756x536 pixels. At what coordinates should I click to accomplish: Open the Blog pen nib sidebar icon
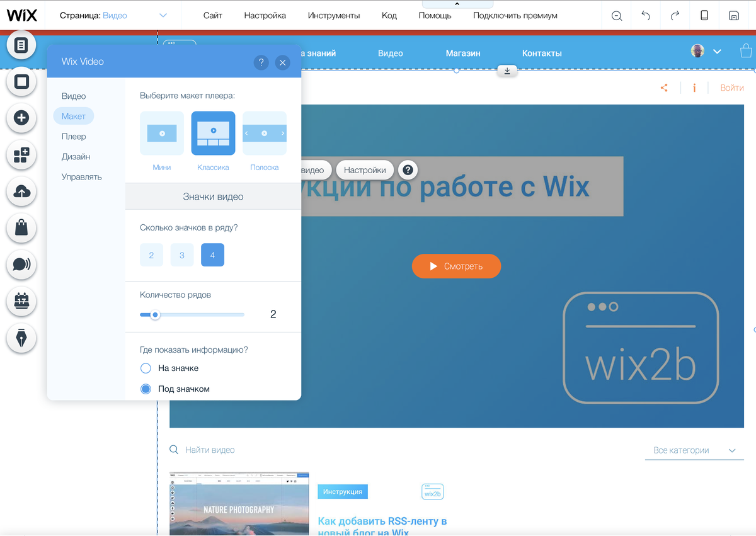(x=21, y=338)
